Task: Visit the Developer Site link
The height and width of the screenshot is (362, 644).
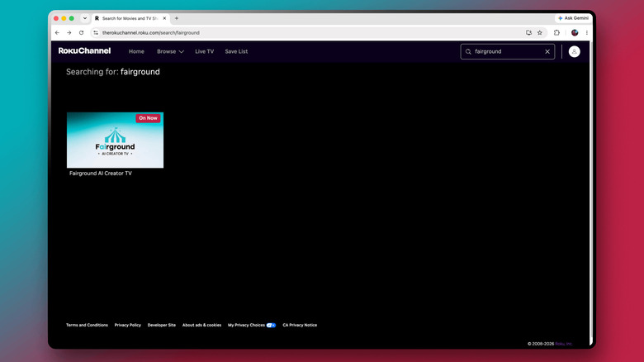Action: [x=161, y=325]
